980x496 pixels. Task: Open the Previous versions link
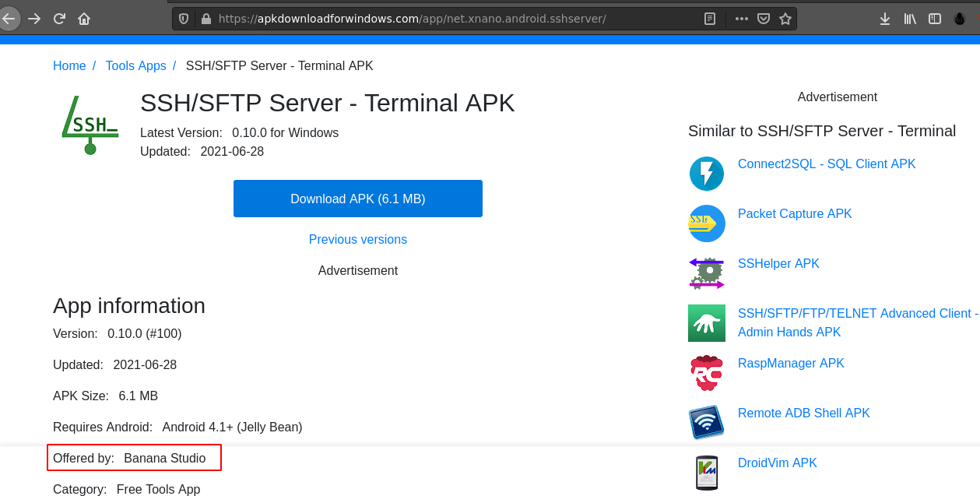click(358, 240)
